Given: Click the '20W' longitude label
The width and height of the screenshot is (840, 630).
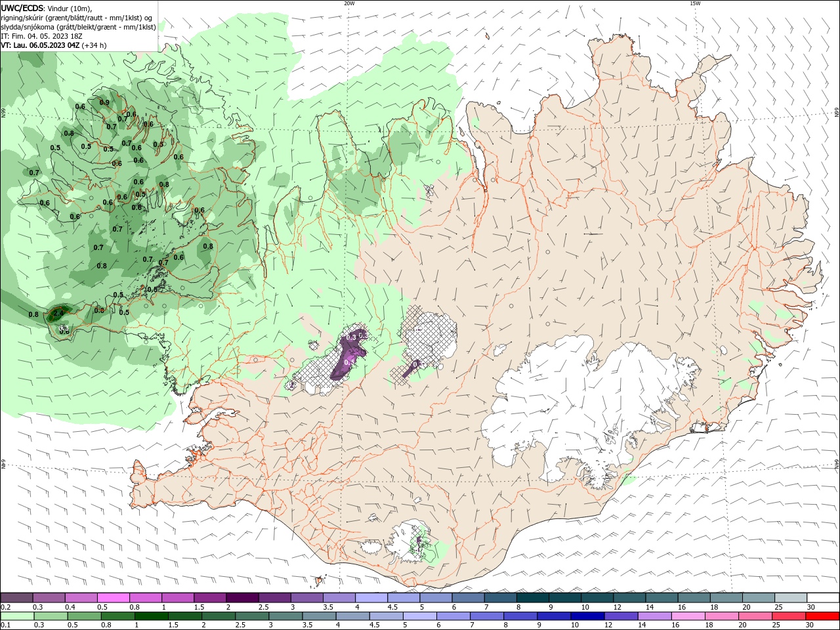Looking at the screenshot, I should (x=349, y=3).
